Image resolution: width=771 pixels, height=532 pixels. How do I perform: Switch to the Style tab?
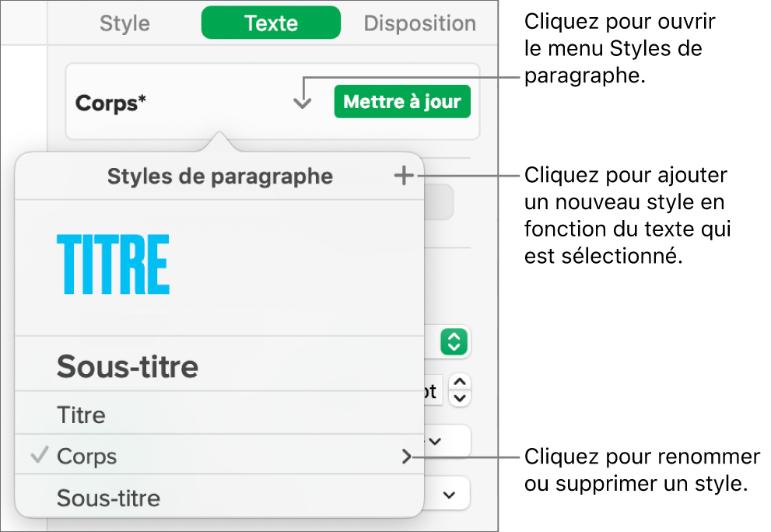[x=124, y=23]
